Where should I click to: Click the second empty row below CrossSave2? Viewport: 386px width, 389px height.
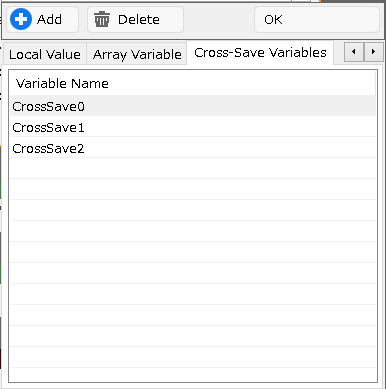click(x=193, y=190)
